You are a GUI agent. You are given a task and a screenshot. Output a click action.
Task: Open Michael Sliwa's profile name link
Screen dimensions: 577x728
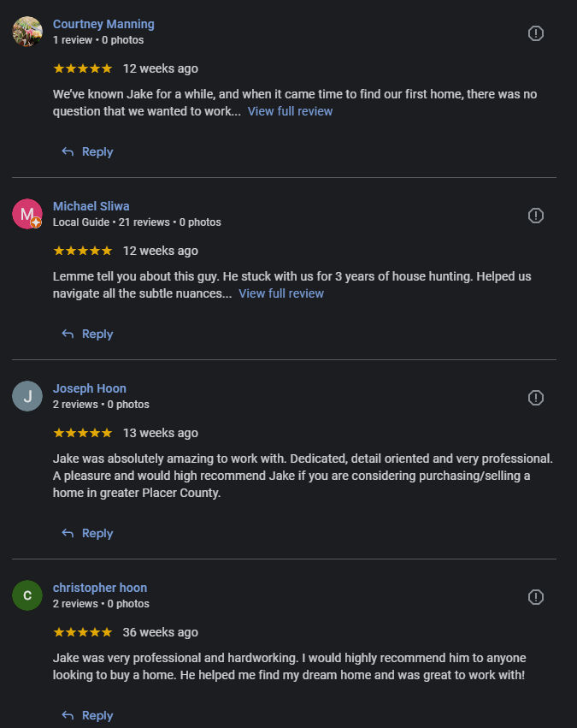91,206
